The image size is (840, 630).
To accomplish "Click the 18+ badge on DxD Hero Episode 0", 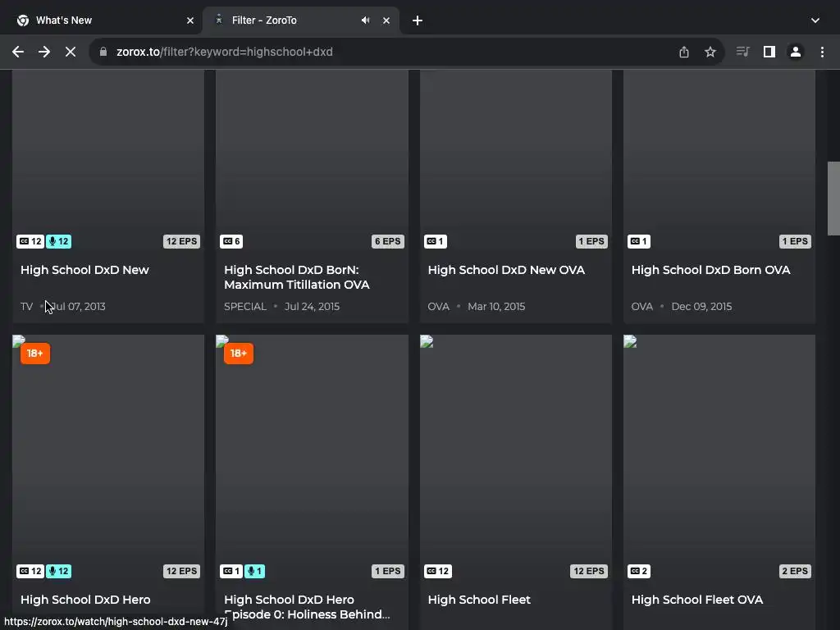I will pyautogui.click(x=239, y=354).
